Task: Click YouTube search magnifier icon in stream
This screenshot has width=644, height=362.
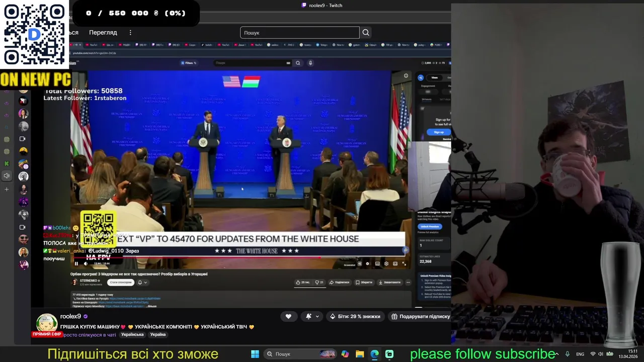Action: click(298, 63)
